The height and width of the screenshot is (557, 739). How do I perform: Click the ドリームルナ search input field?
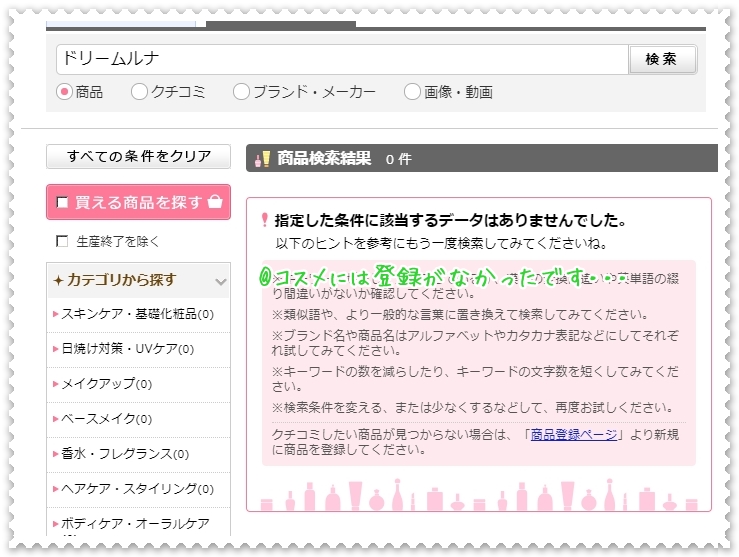341,59
